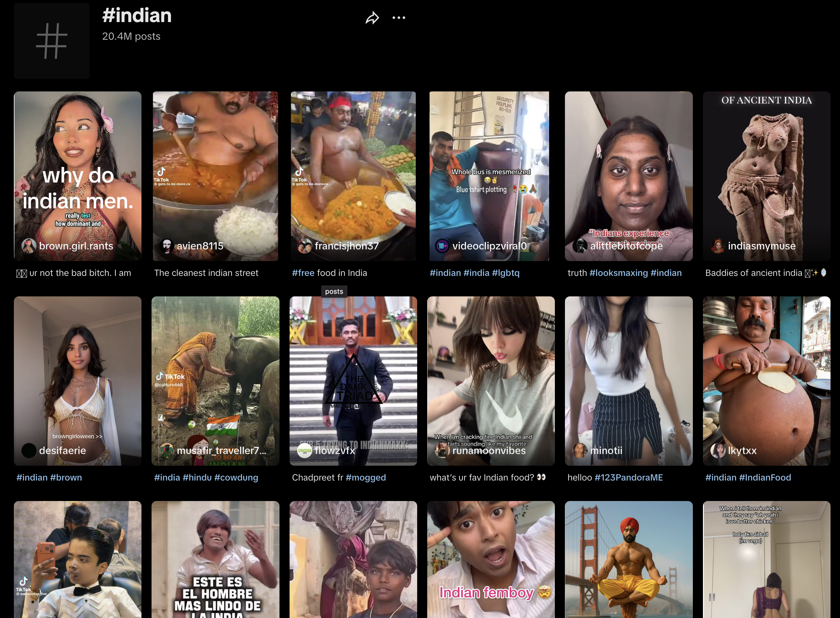The width and height of the screenshot is (840, 618).
Task: Play the boy near tent video
Action: 353,560
